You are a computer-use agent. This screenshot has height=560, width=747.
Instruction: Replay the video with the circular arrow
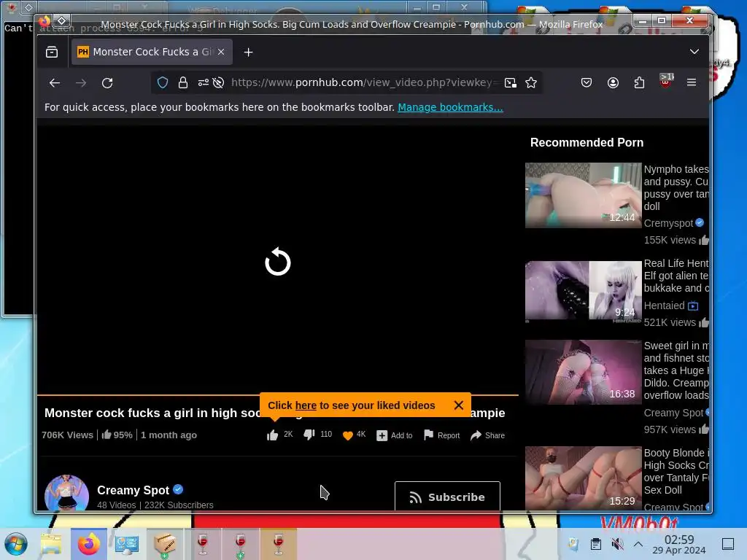(x=278, y=262)
